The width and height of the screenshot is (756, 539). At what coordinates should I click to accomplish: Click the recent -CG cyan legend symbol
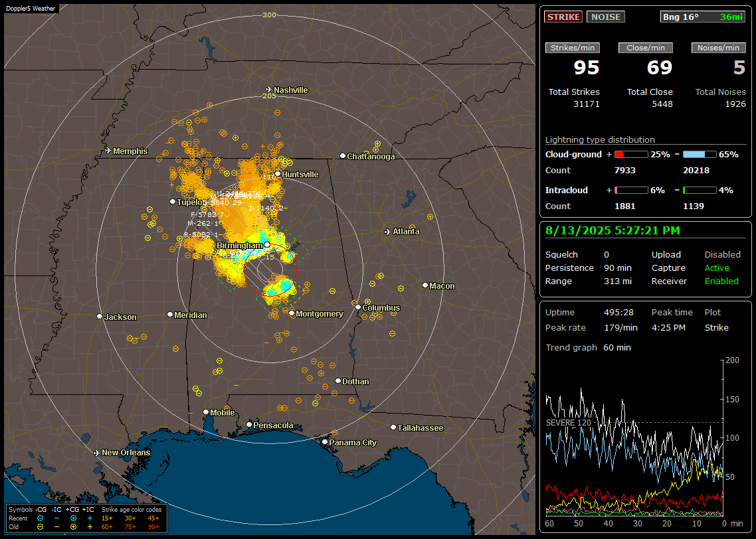(40, 518)
